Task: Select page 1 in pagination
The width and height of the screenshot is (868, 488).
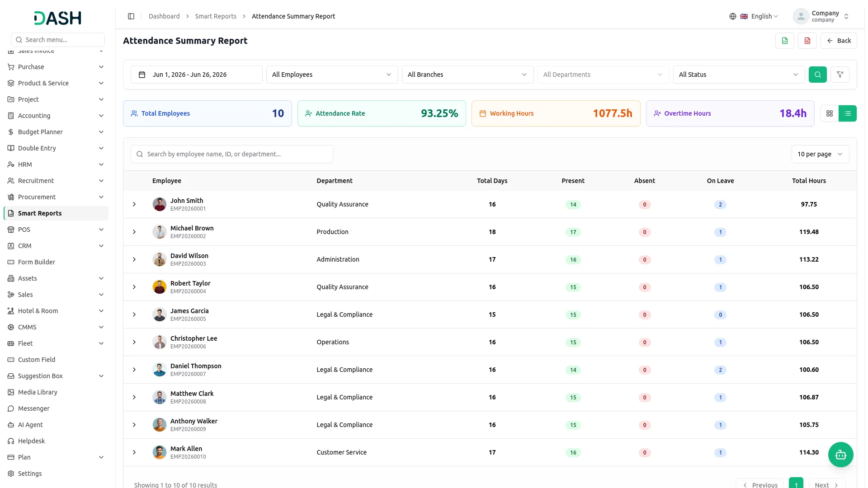Action: (796, 483)
